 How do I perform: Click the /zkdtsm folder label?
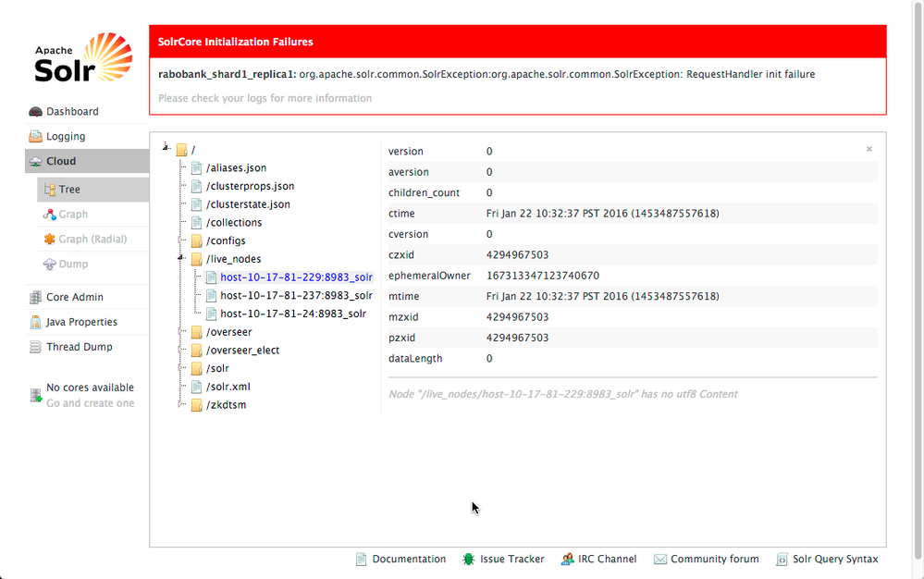[x=227, y=404]
